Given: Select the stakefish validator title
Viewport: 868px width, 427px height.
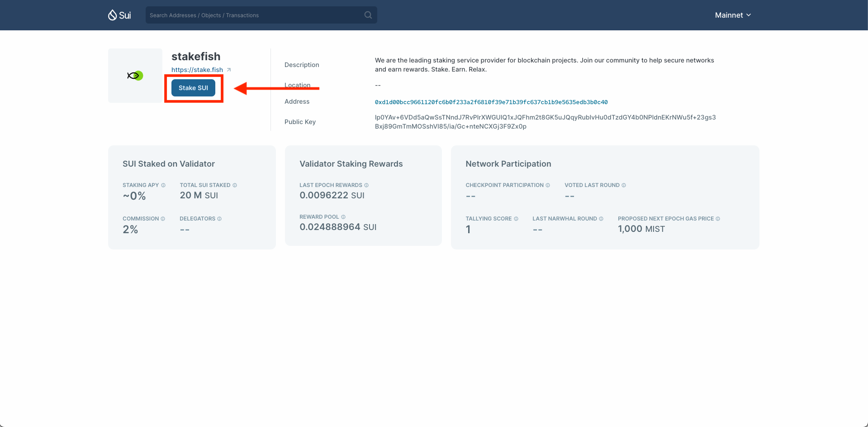Looking at the screenshot, I should pos(196,57).
